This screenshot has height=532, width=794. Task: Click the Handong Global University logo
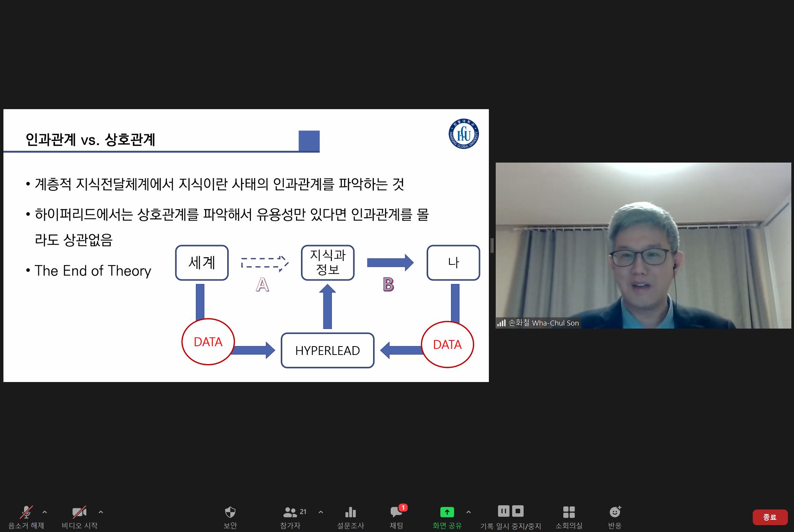[x=464, y=134]
